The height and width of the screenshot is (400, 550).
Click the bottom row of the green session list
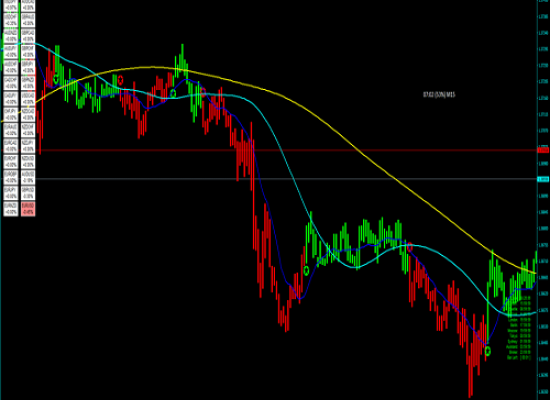[519, 358]
